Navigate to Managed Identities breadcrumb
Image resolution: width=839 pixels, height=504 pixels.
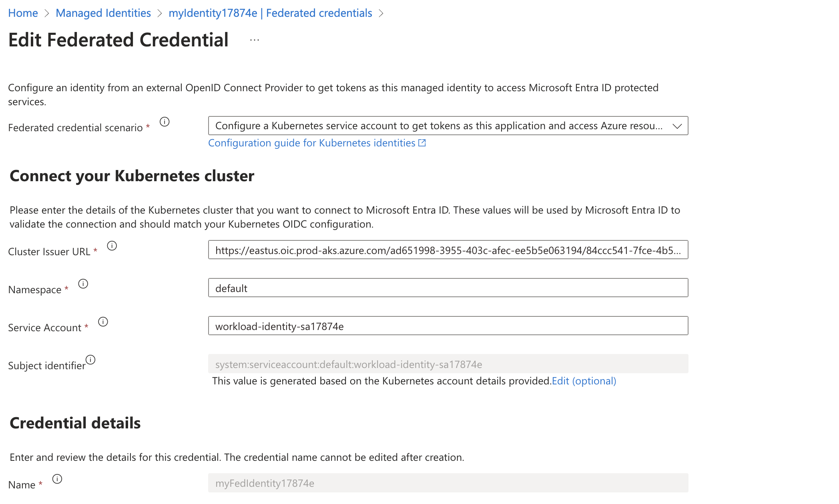tap(103, 13)
